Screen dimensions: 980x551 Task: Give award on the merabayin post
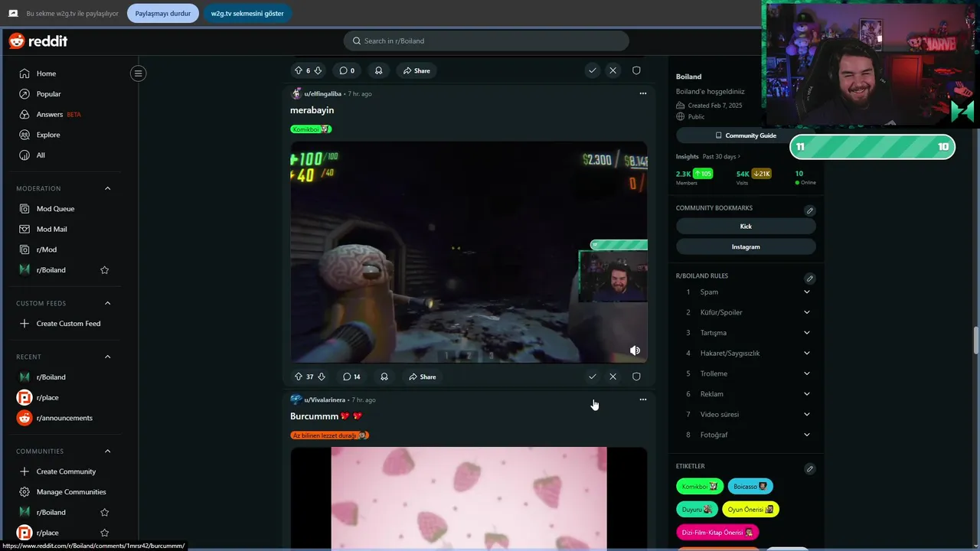click(384, 377)
